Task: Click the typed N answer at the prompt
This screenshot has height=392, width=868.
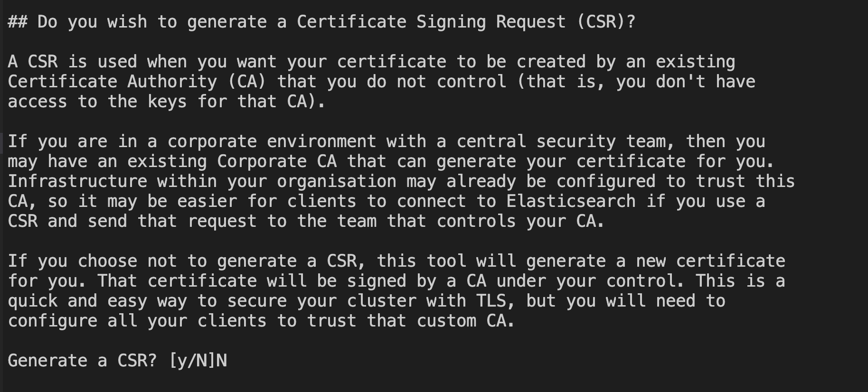Action: tap(222, 361)
